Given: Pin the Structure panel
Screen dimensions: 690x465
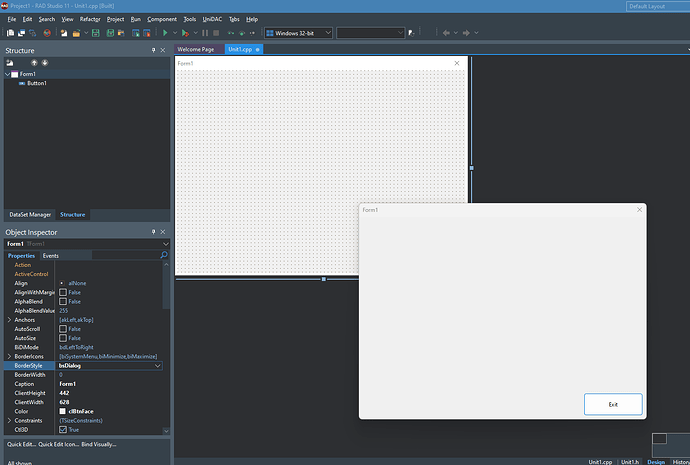Looking at the screenshot, I should (x=153, y=50).
